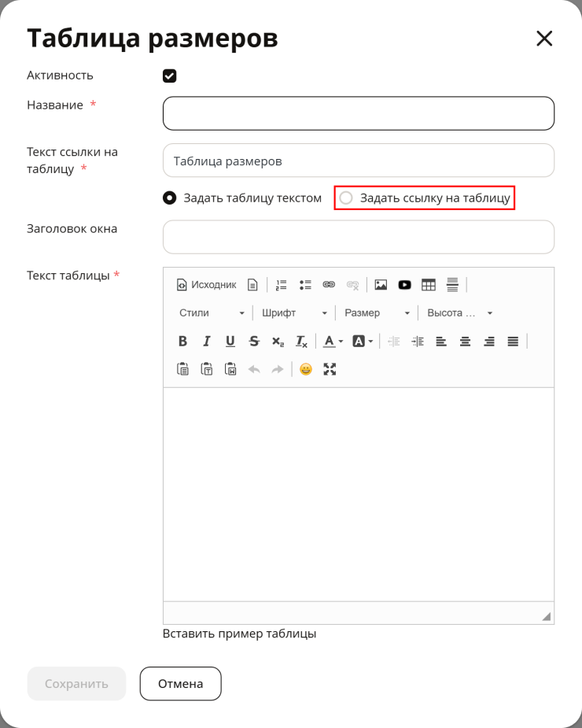Click the Сохранить button
Viewport: 582px width, 728px height.
[76, 683]
